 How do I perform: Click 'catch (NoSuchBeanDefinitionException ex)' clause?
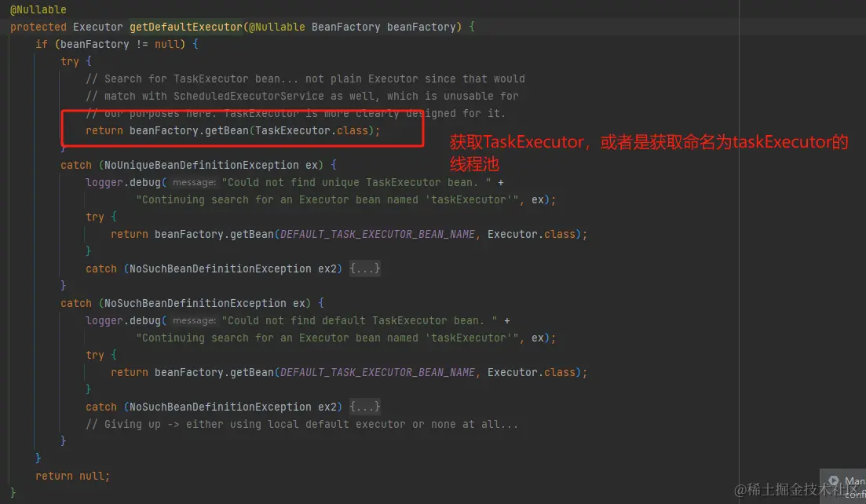(185, 303)
